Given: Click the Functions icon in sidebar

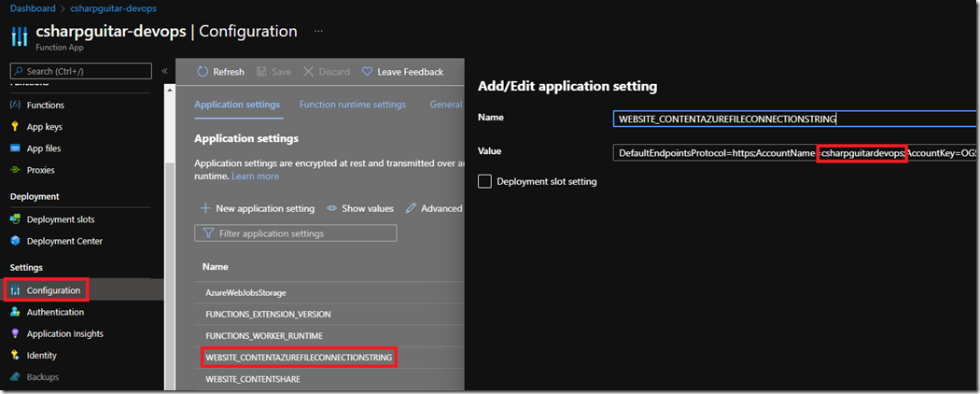Looking at the screenshot, I should click(16, 106).
